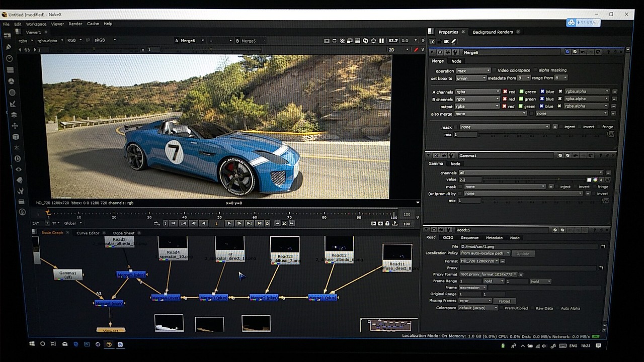Open the File menu

tap(6, 24)
